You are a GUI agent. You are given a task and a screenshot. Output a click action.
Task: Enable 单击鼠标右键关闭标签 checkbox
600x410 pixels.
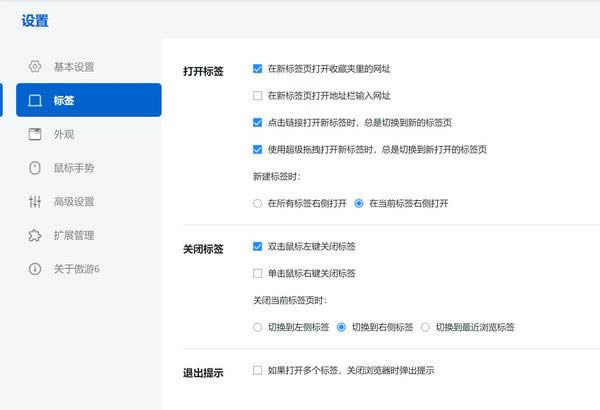(x=258, y=273)
